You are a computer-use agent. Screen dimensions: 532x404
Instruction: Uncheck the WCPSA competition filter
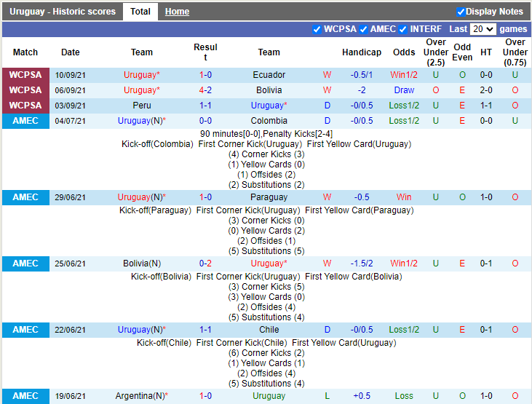(317, 29)
